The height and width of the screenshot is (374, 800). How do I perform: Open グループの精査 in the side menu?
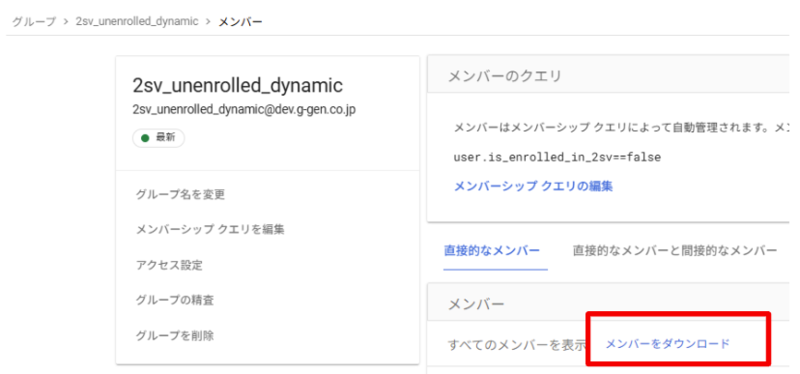(174, 301)
